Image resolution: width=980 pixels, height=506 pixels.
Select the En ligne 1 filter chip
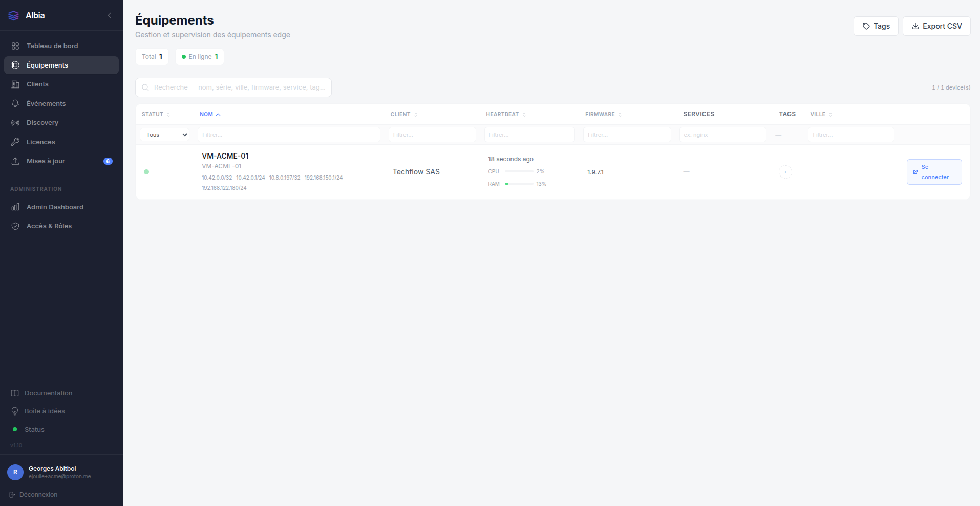[x=200, y=57]
